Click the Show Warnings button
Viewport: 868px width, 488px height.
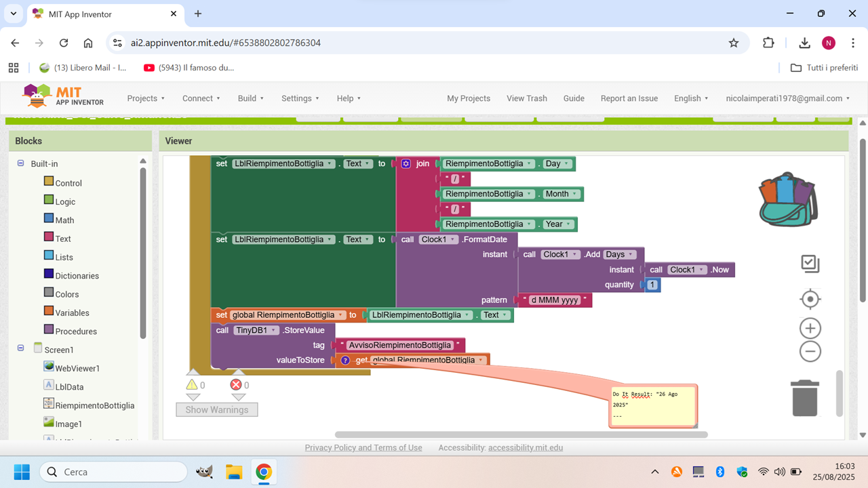point(216,409)
